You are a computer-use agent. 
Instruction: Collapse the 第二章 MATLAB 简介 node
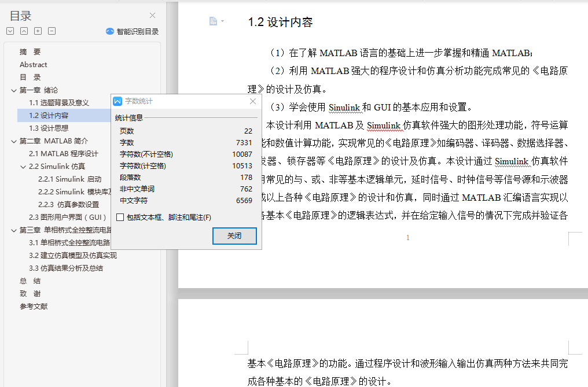tap(13, 141)
